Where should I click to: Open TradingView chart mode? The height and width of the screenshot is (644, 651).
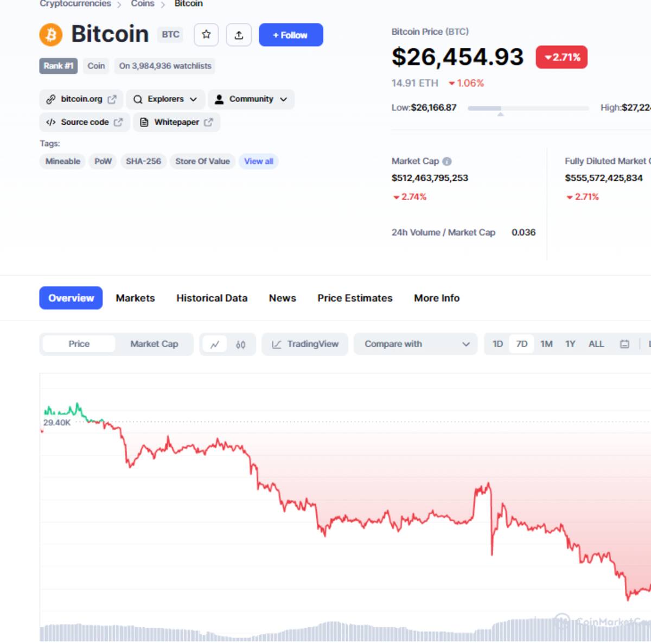(305, 344)
